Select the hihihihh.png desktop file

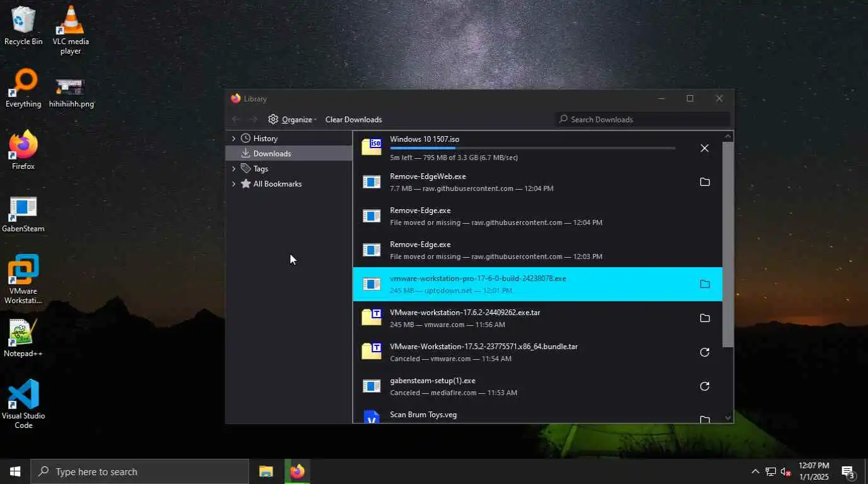pyautogui.click(x=71, y=92)
